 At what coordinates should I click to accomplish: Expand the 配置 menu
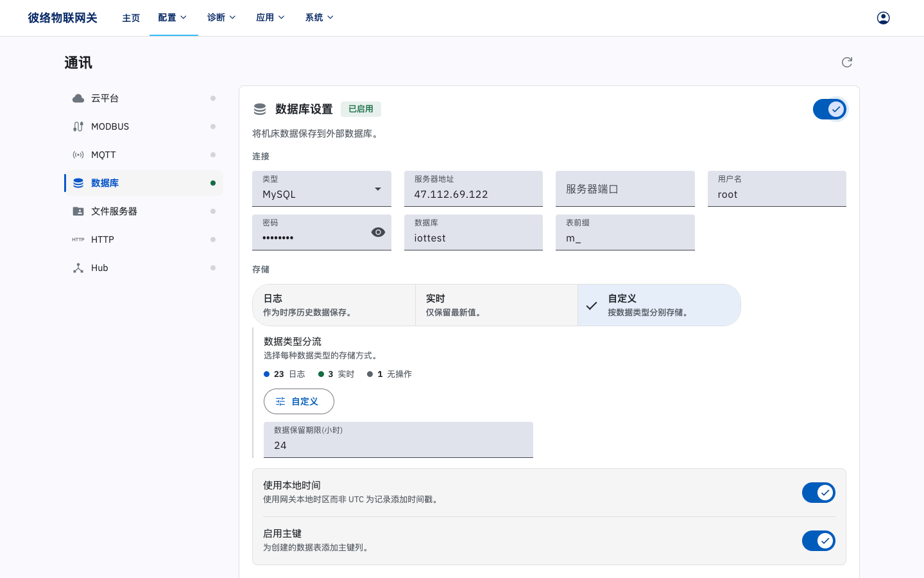click(173, 18)
